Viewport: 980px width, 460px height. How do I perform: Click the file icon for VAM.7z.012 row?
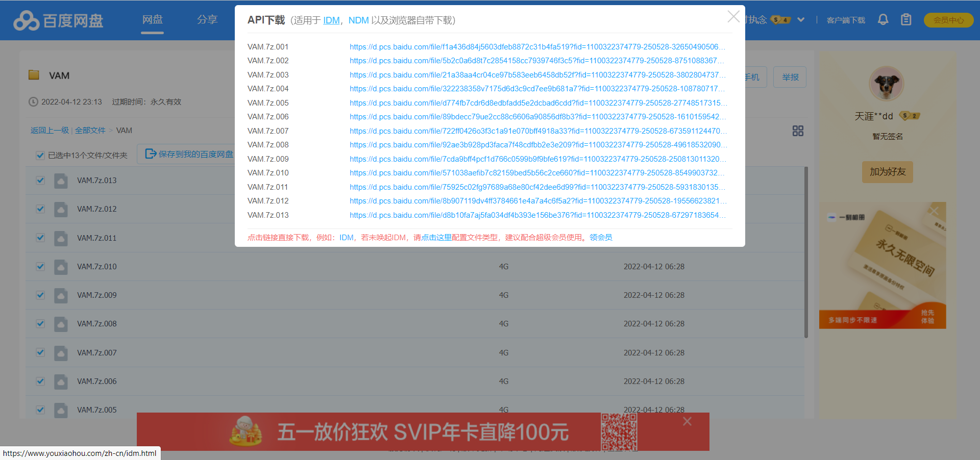click(x=61, y=209)
